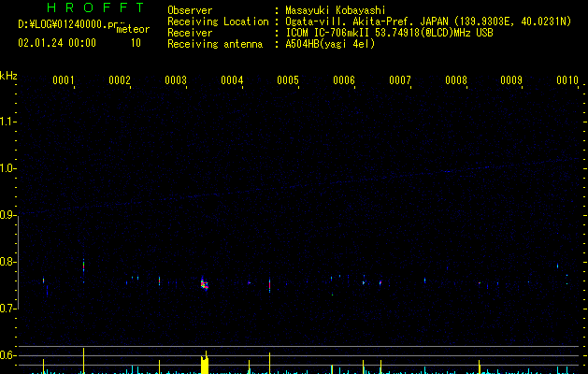This screenshot has height=374, width=588.
Task: Select the meteor count value 10
Action: (136, 43)
